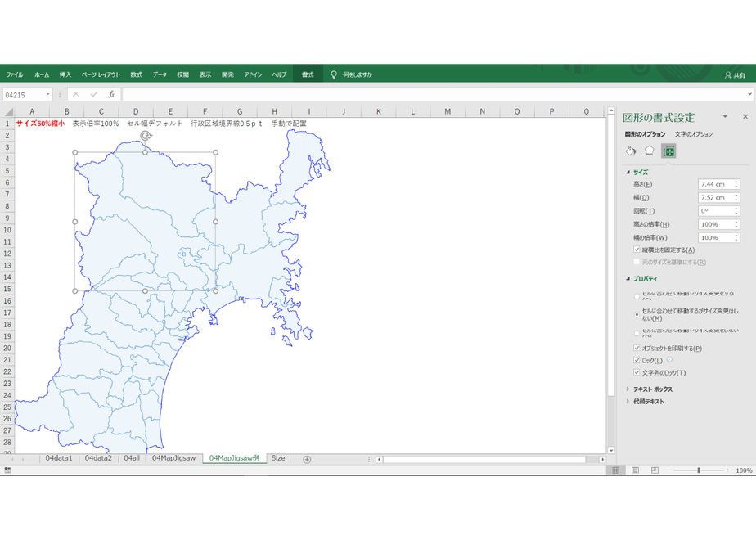This screenshot has width=756, height=540.
Task: Open the ファイル menu tab
Action: click(x=15, y=74)
